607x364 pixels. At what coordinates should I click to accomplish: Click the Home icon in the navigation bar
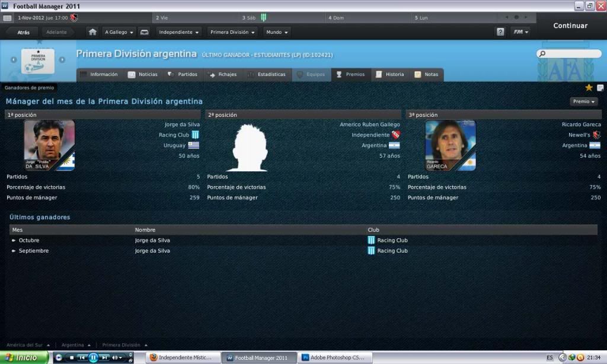point(92,32)
